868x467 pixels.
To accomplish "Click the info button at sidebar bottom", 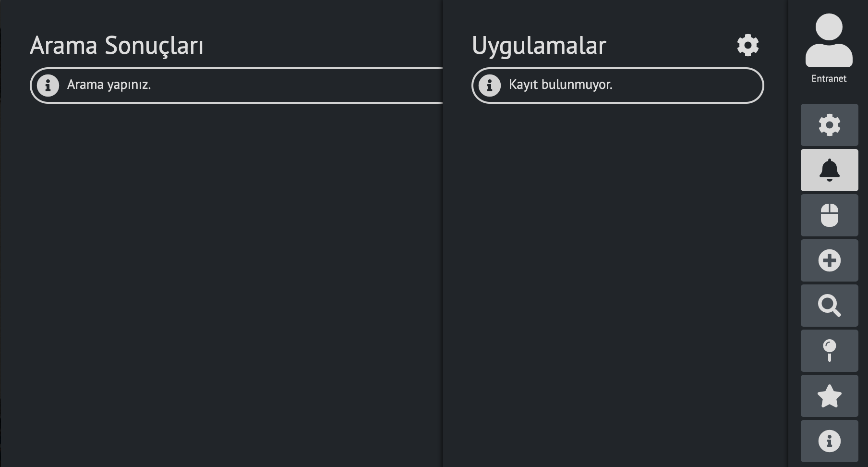I will [x=829, y=441].
